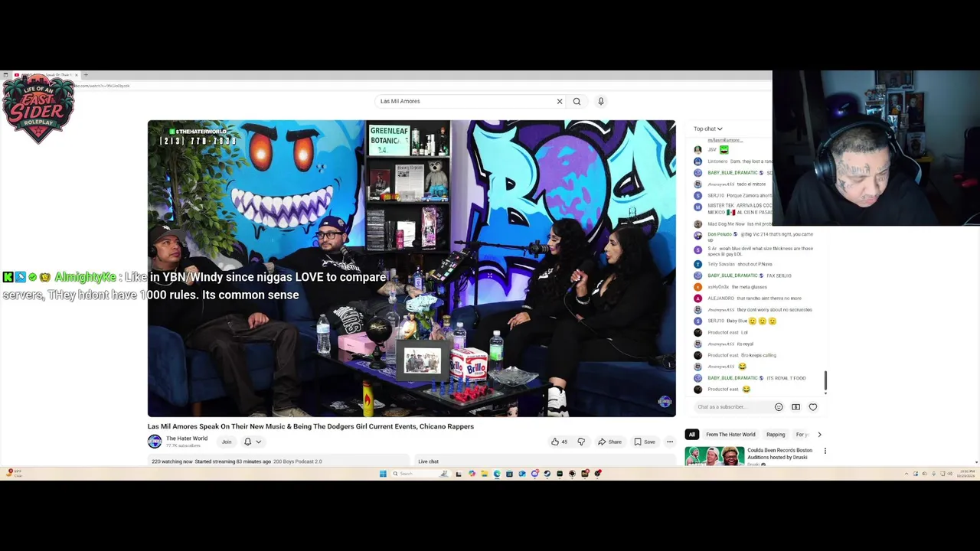
Task: Open a new browser tab
Action: pyautogui.click(x=86, y=75)
